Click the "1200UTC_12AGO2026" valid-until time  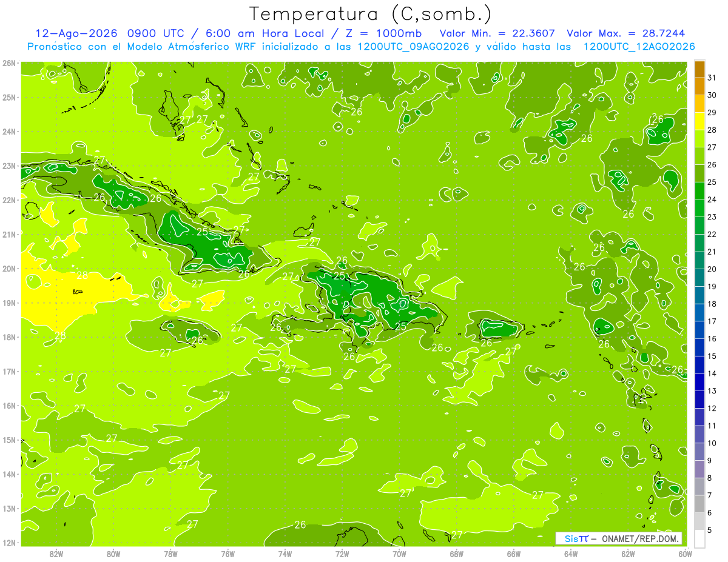pos(639,47)
